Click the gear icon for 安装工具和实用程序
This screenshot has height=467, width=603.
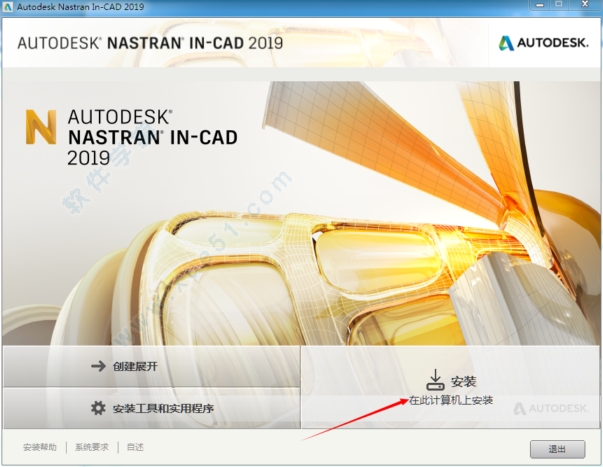coord(98,408)
